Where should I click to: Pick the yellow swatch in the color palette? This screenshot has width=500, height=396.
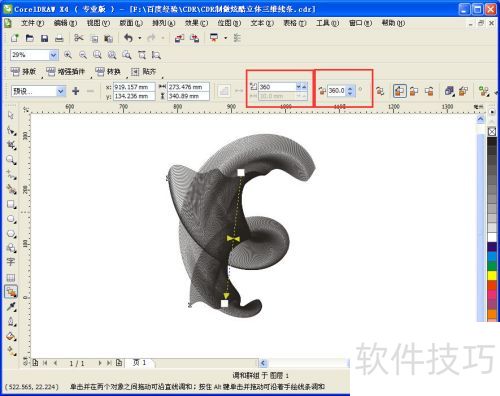click(x=492, y=276)
